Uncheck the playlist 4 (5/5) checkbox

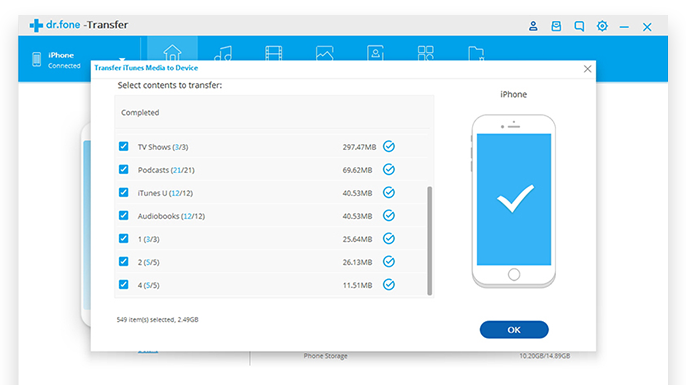(124, 284)
